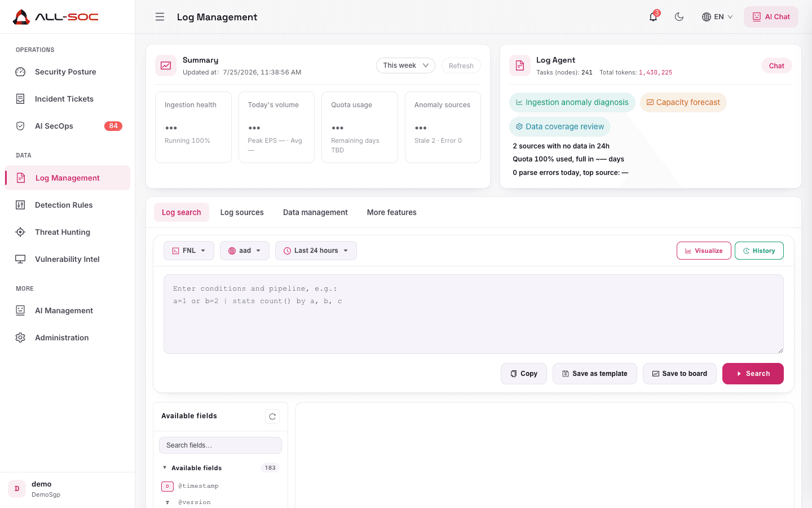Click the Search fields input
This screenshot has width=812, height=508.
(x=220, y=445)
